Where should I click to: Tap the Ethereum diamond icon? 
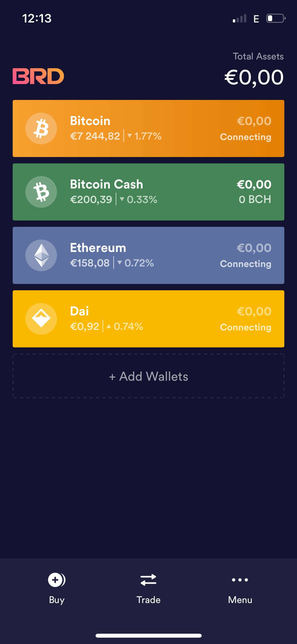(41, 255)
